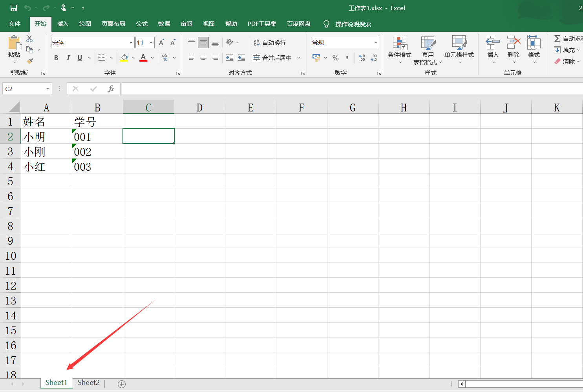Center the cell text horizontally

(203, 58)
